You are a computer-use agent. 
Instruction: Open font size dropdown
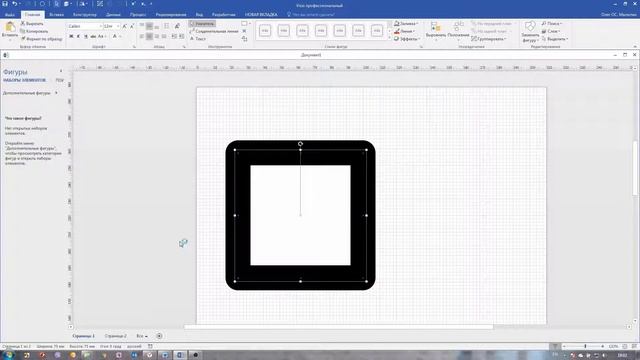[118, 26]
